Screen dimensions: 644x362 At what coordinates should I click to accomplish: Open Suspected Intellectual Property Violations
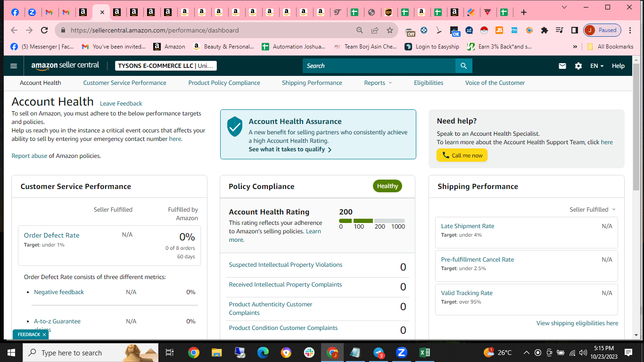pos(286,265)
